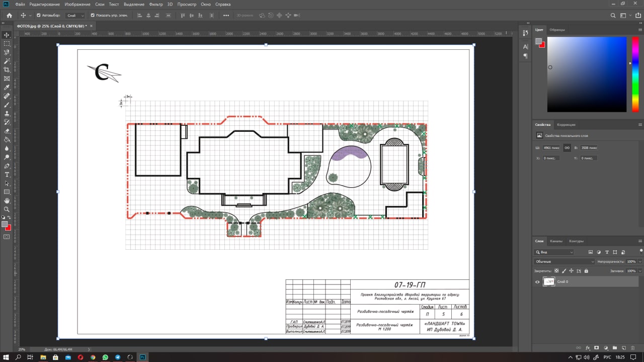The width and height of the screenshot is (644, 362).
Task: Click the more options ellipsis button
Action: point(226,16)
